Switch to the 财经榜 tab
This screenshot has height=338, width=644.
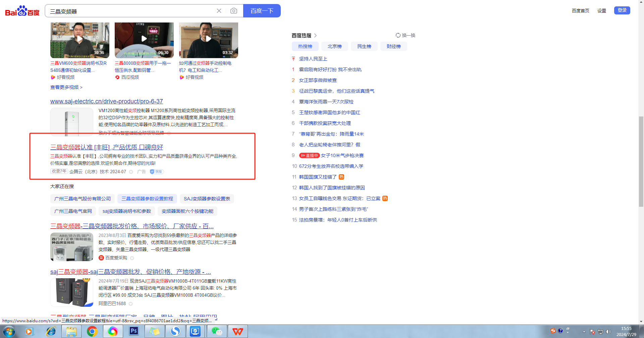click(x=393, y=46)
